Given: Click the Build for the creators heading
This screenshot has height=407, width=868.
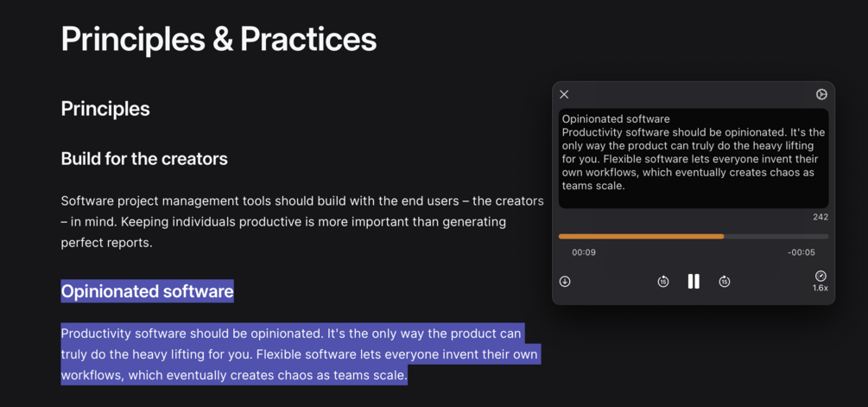Looking at the screenshot, I should click(144, 159).
